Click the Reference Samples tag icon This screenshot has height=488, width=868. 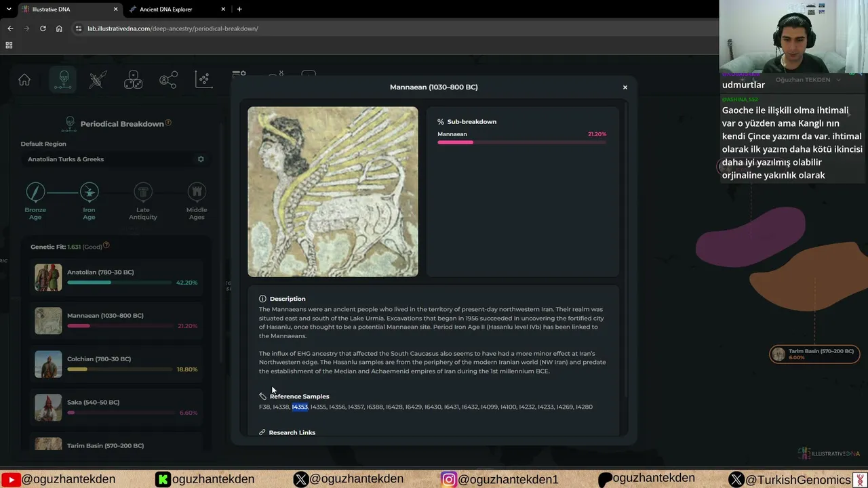pos(262,396)
